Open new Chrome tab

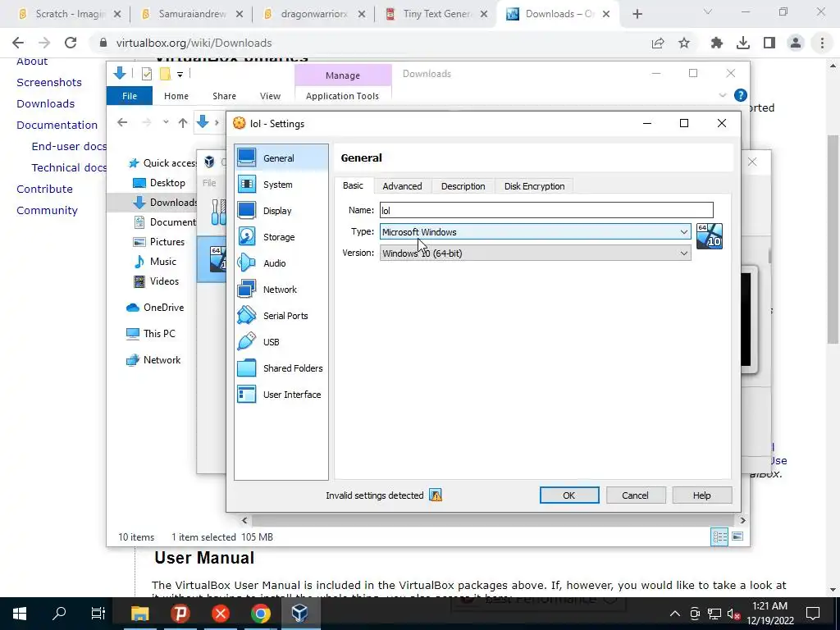point(637,14)
